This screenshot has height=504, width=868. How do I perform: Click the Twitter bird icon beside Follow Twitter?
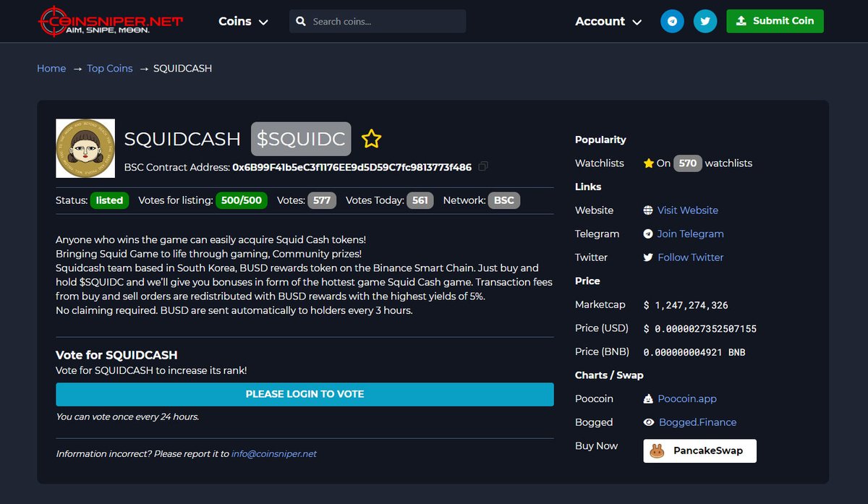click(x=648, y=257)
